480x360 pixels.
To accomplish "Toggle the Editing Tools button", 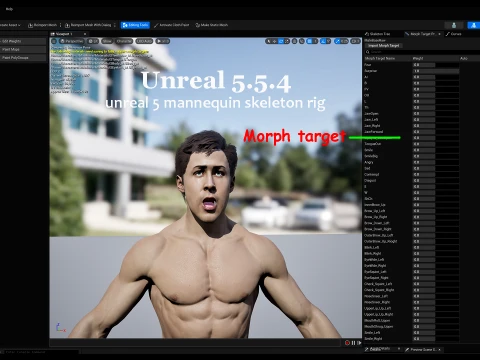I will click(135, 25).
